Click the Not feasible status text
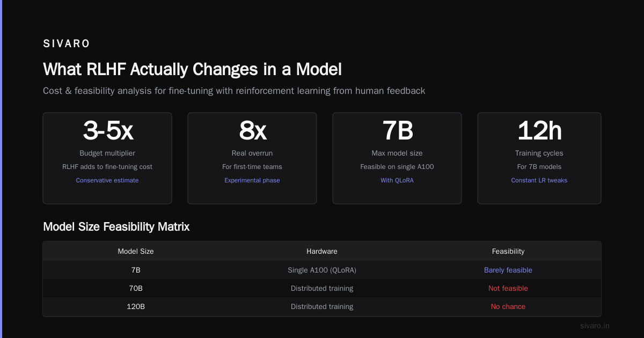Viewport: 644px width, 338px height. click(508, 288)
